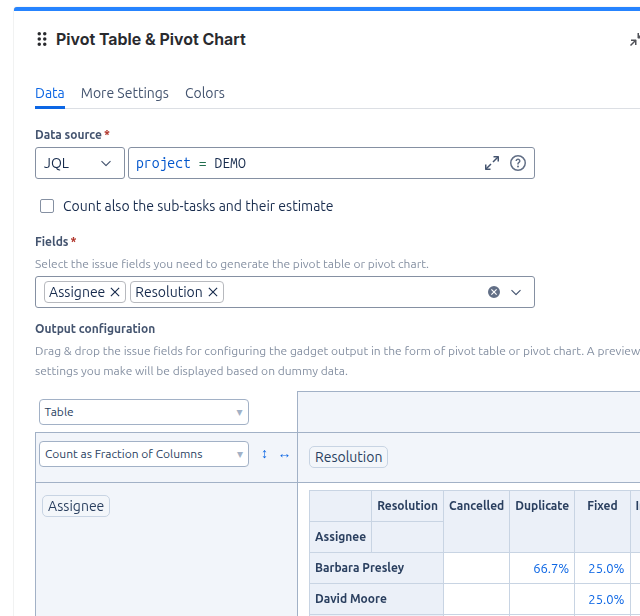Switch to the Colors tab

point(205,93)
